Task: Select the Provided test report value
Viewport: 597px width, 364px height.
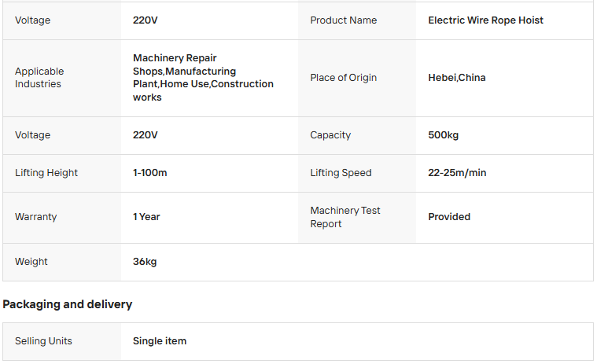Action: [449, 217]
